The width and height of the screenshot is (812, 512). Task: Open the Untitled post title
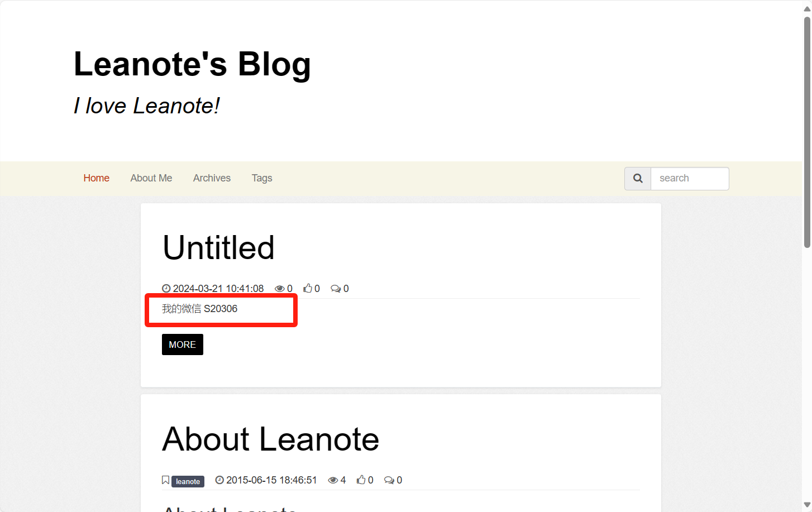218,248
